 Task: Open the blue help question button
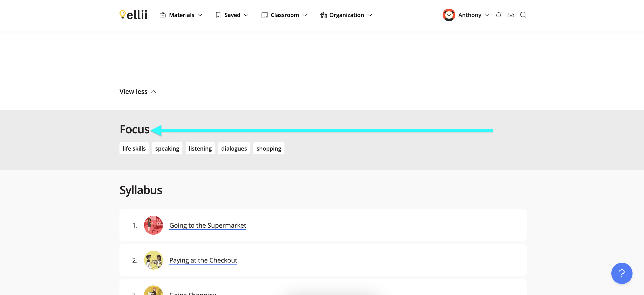621,273
